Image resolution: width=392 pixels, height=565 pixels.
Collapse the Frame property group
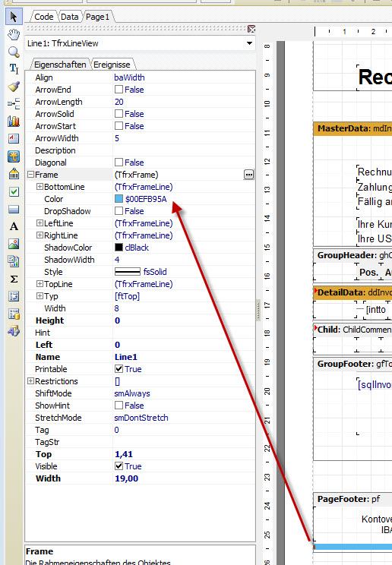[x=31, y=175]
